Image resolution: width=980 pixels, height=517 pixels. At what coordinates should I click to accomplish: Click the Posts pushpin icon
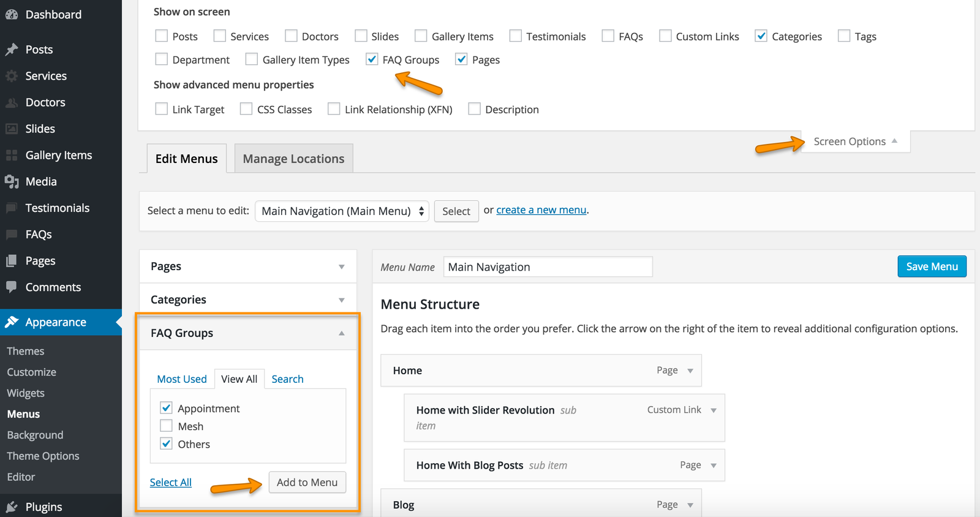tap(11, 50)
